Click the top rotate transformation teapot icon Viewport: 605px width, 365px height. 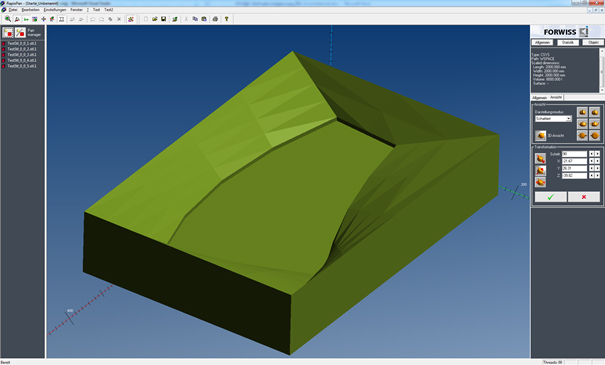(x=541, y=159)
